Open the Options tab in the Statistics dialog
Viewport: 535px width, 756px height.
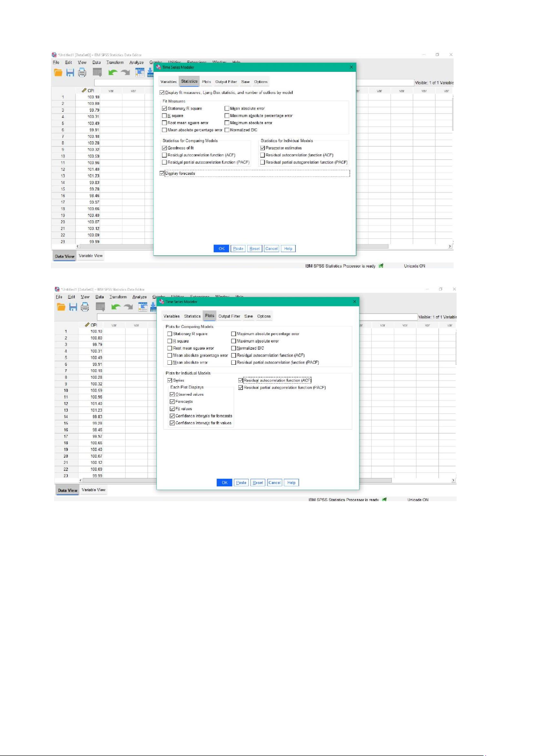tap(261, 82)
